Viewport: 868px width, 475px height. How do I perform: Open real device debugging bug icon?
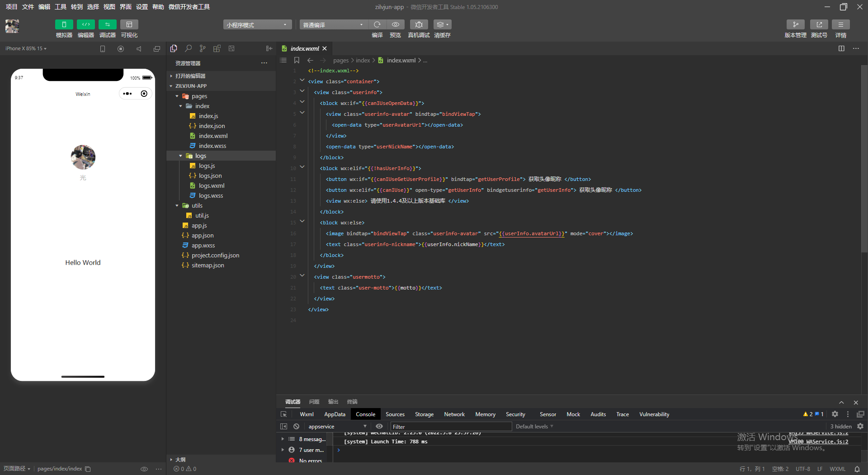(419, 24)
